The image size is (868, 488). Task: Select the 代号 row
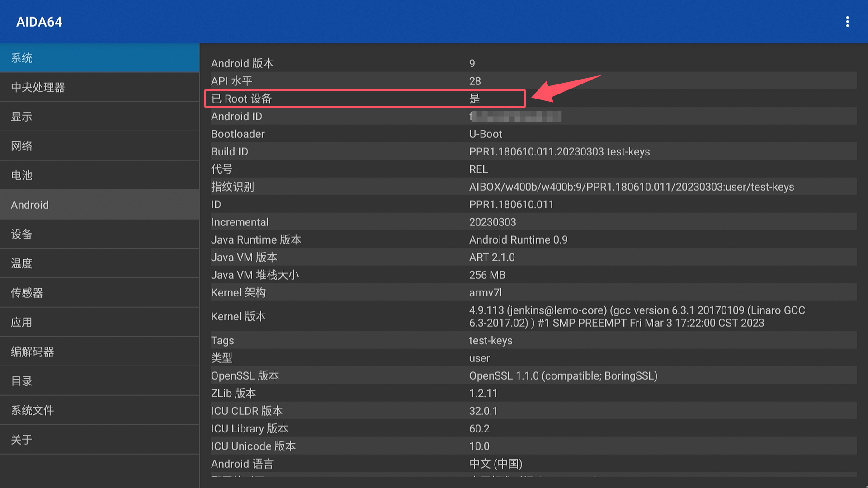point(533,169)
